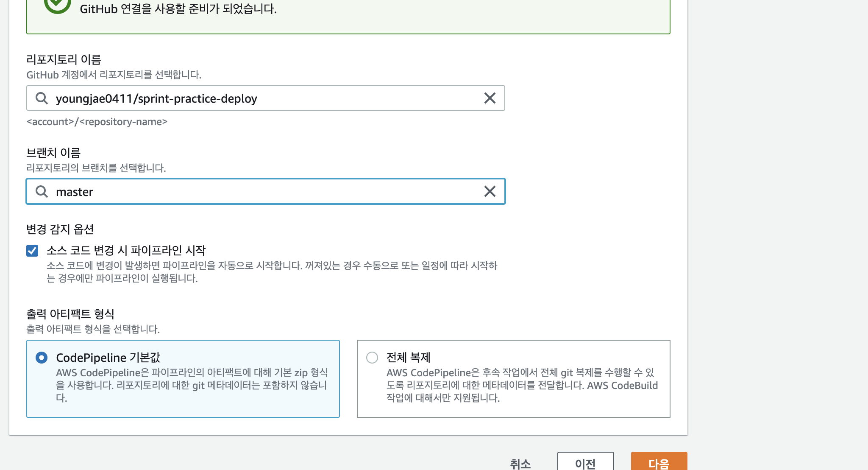Click the CodePipeline 기본값 option card description
868x470 pixels.
tap(192, 385)
